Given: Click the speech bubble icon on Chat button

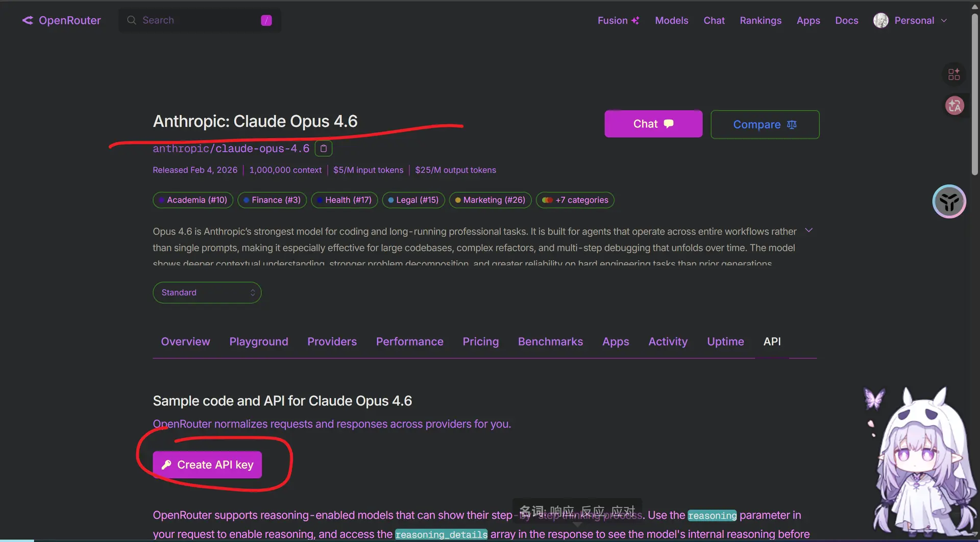Looking at the screenshot, I should click(669, 124).
